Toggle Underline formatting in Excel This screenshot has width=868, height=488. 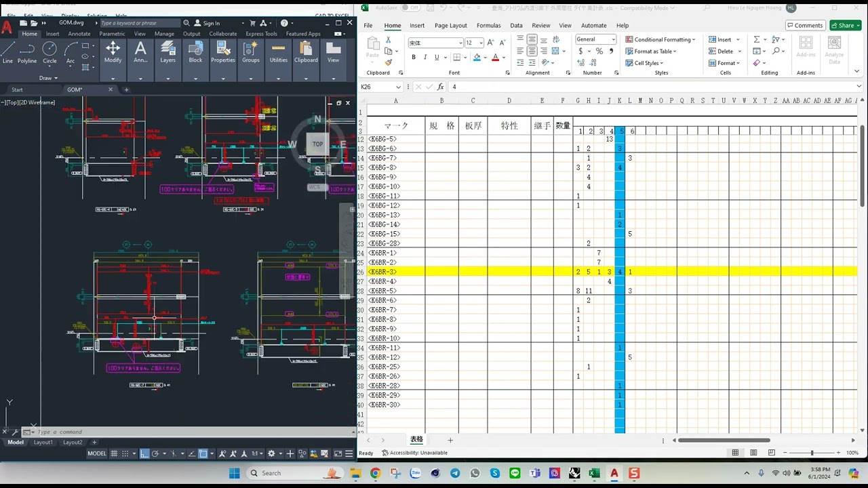pos(437,58)
